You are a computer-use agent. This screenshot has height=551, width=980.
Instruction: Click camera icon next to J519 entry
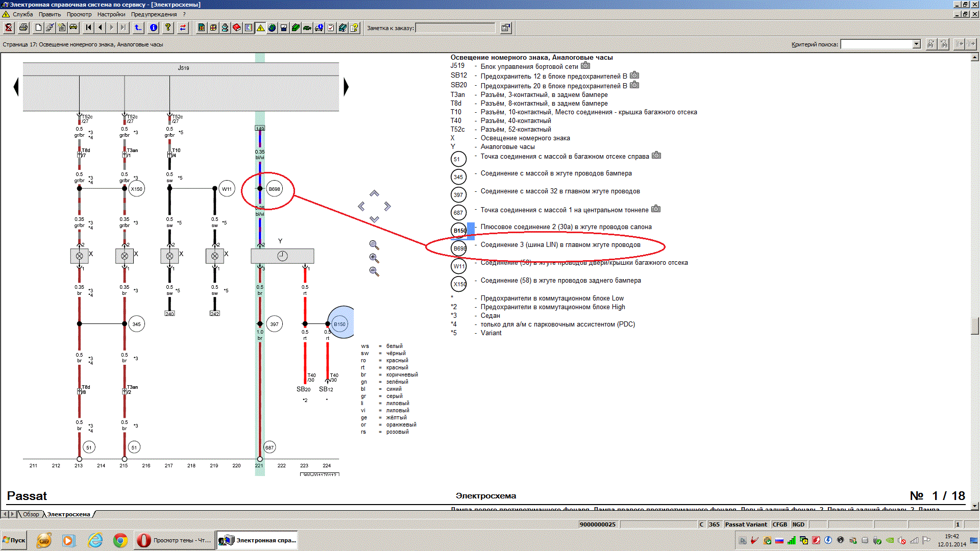click(x=585, y=66)
